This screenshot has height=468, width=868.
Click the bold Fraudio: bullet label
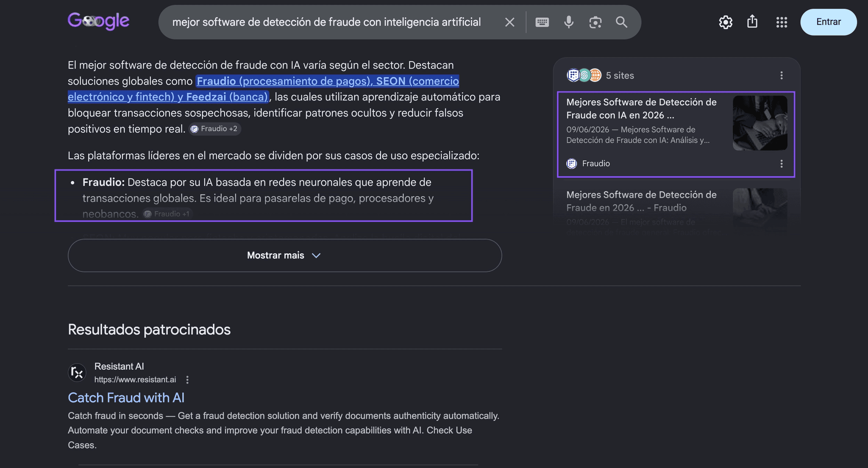pos(103,182)
